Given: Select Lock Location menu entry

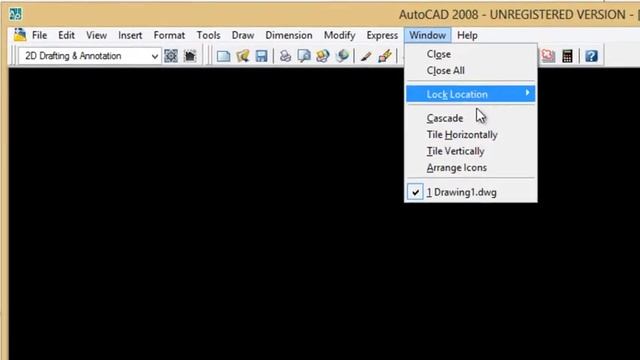Looking at the screenshot, I should coord(471,94).
